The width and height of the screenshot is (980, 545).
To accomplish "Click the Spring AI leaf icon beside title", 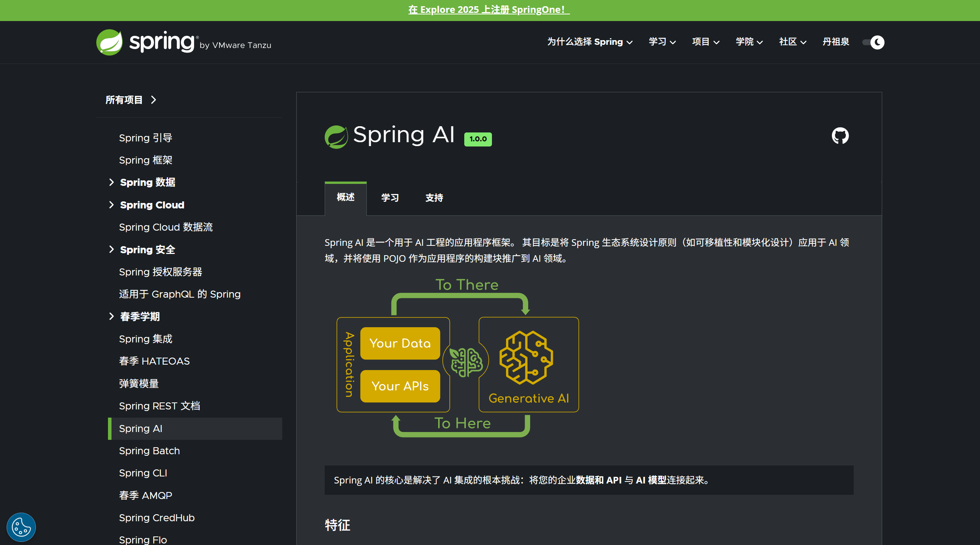I will pyautogui.click(x=336, y=137).
